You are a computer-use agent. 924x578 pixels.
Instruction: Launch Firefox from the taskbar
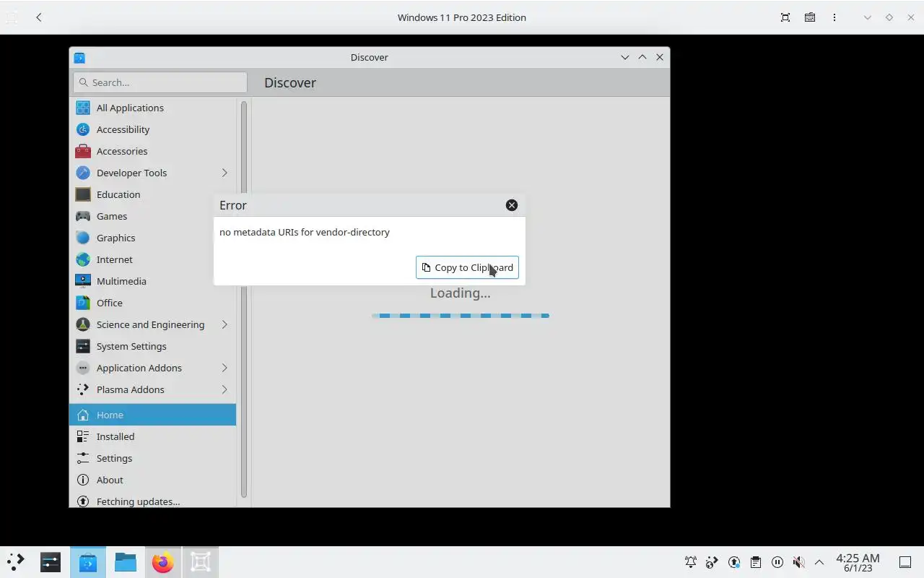[163, 562]
